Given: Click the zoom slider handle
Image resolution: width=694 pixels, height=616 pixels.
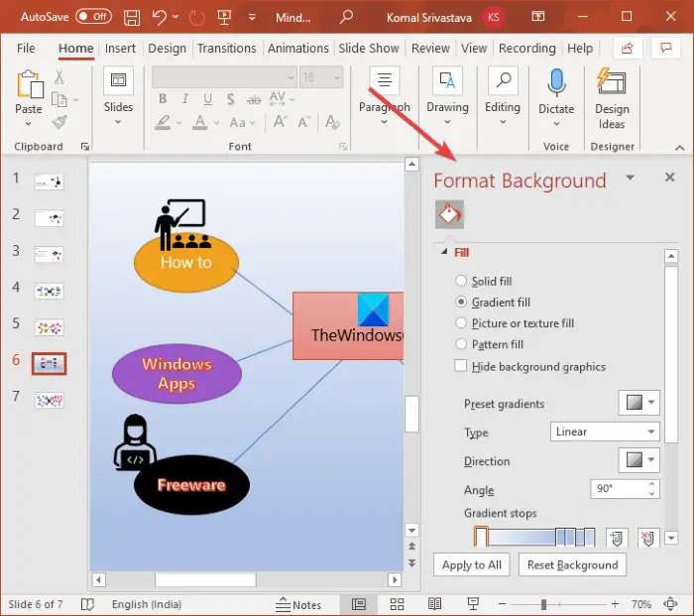Looking at the screenshot, I should click(543, 604).
